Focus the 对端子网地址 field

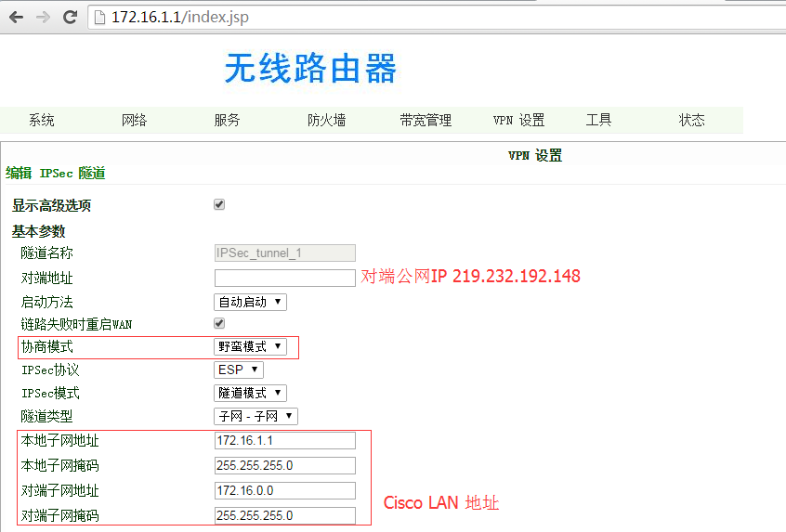point(284,490)
